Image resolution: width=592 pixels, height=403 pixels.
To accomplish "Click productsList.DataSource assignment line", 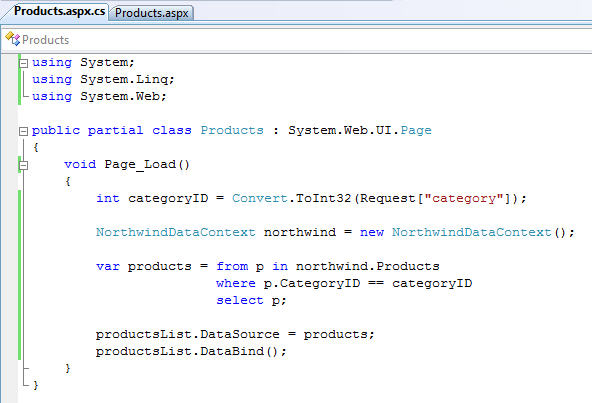I will point(234,334).
